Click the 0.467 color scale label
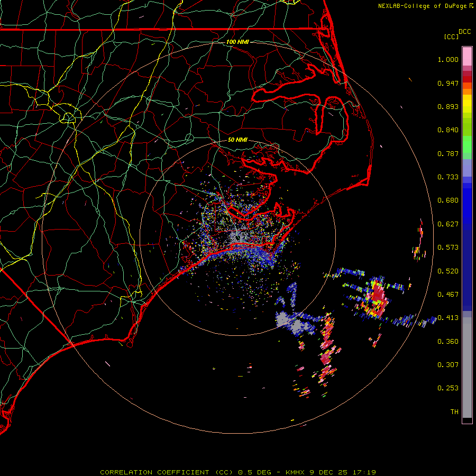This screenshot has width=476, height=476. tap(448, 295)
